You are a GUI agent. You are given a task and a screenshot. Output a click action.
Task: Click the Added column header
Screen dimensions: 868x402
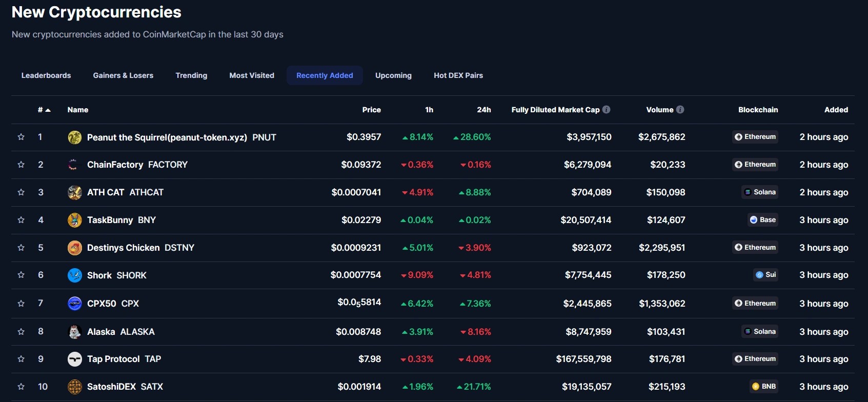836,110
